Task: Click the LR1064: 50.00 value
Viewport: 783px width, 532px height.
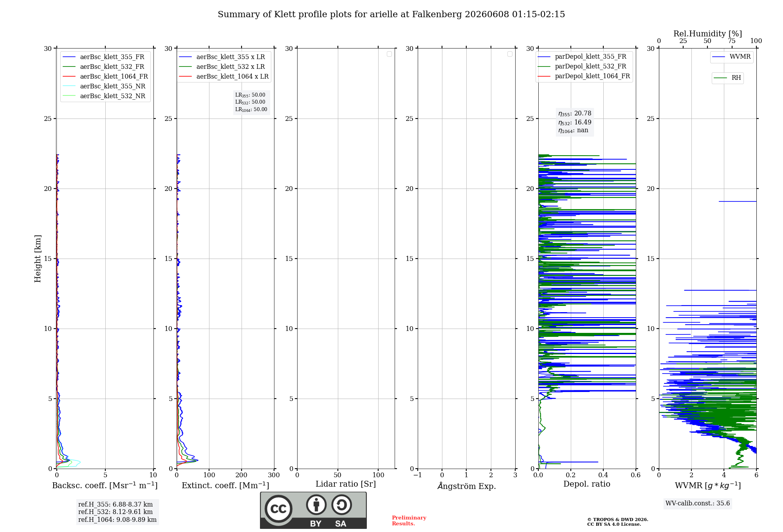Action: 251,110
